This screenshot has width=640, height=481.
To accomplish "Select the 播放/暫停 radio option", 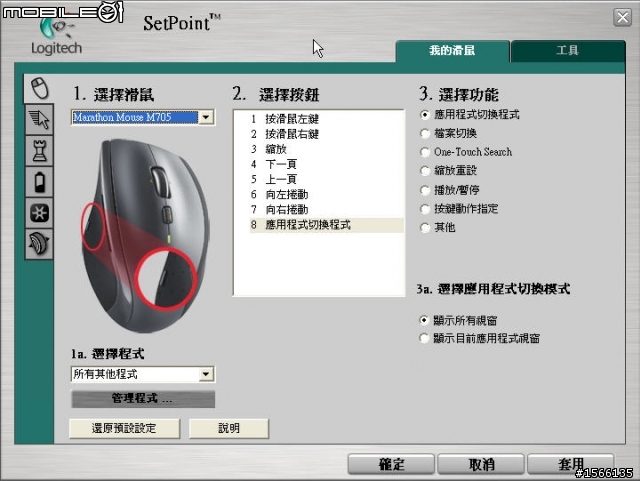I will [x=425, y=190].
